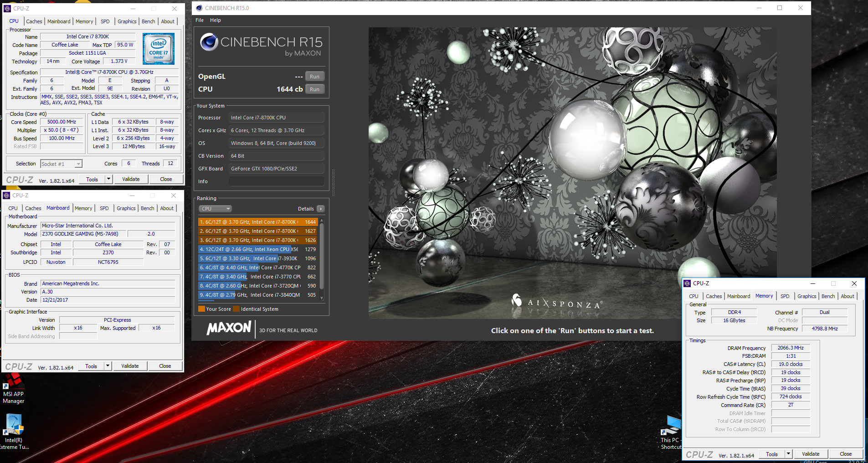Click Validate in top CPU-Z window
868x463 pixels.
tap(131, 179)
